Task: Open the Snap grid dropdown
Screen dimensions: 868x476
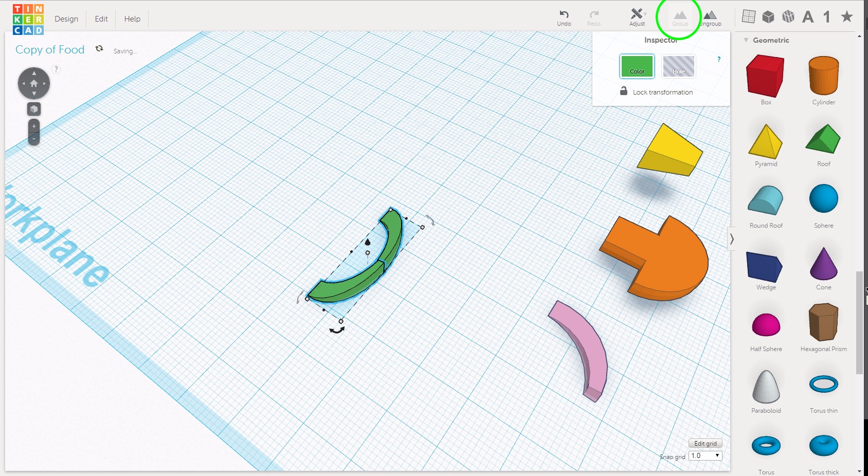Action: point(706,455)
